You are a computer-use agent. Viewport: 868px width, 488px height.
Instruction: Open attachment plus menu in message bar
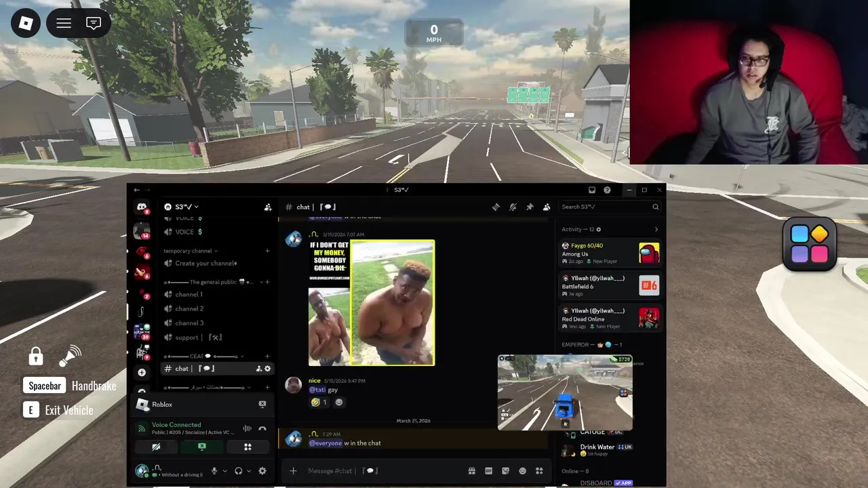coord(293,471)
